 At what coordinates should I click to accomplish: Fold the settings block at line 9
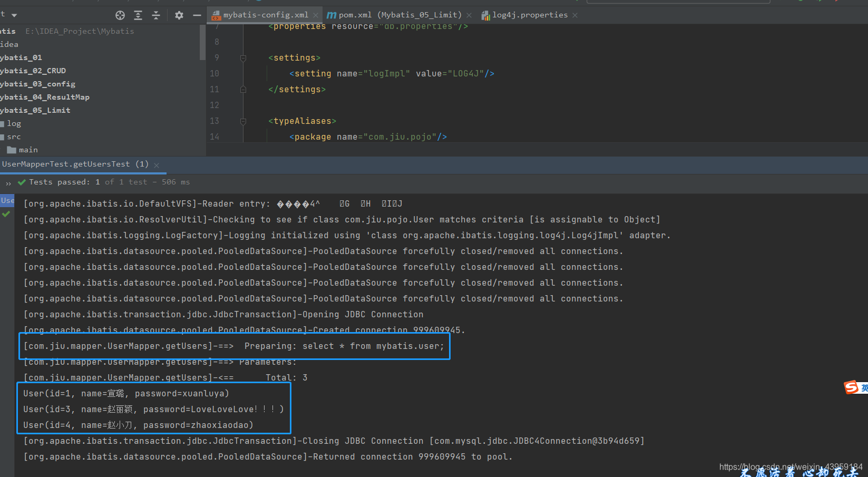pyautogui.click(x=243, y=58)
